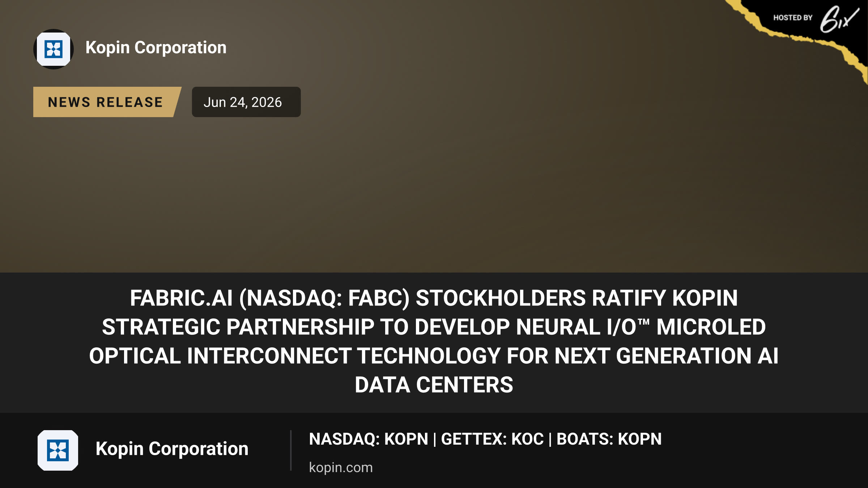Click the MICROLED word in headline
The width and height of the screenshot is (868, 488).
[711, 327]
